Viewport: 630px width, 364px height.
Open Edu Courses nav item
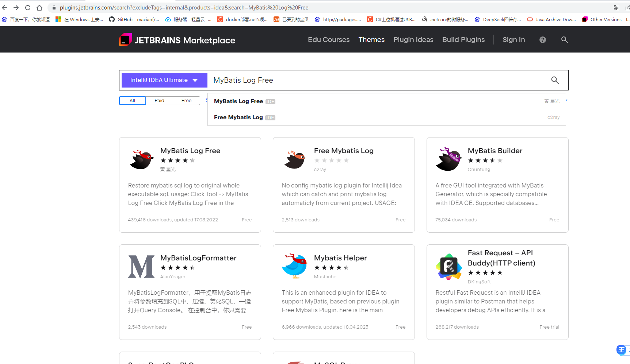tap(329, 40)
